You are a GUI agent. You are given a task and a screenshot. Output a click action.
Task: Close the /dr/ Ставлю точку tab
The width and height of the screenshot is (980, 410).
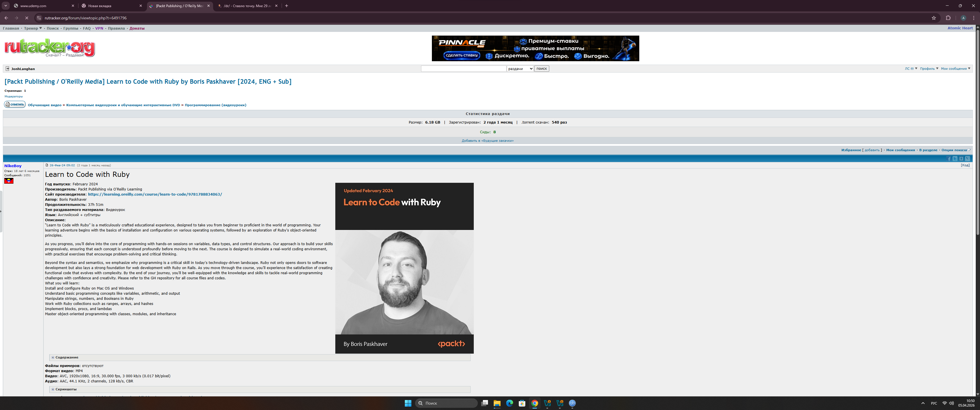coord(276,6)
